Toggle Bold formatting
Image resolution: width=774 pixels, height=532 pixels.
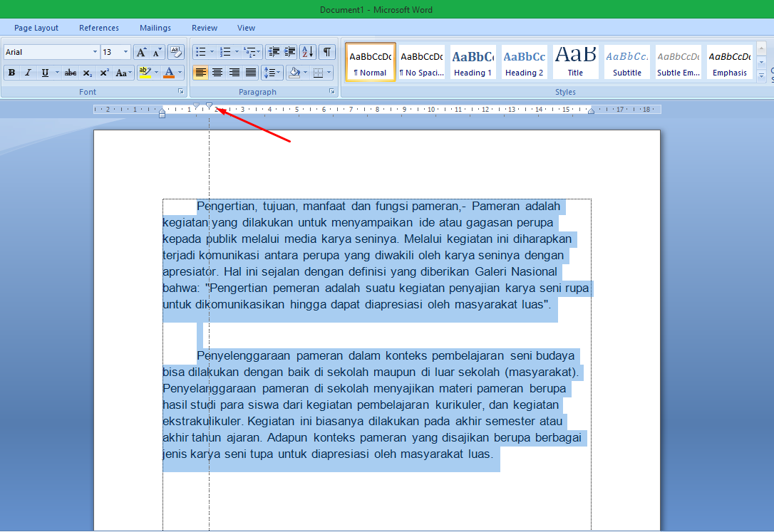click(x=11, y=73)
